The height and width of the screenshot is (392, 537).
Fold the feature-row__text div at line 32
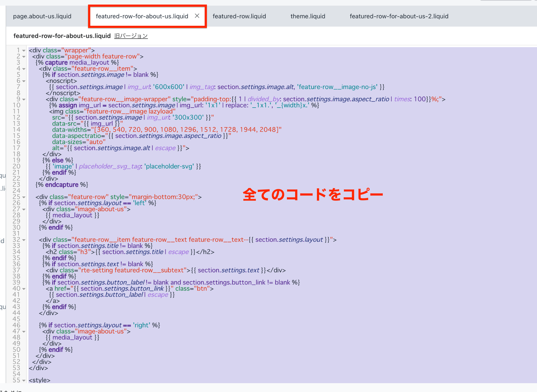(x=24, y=240)
